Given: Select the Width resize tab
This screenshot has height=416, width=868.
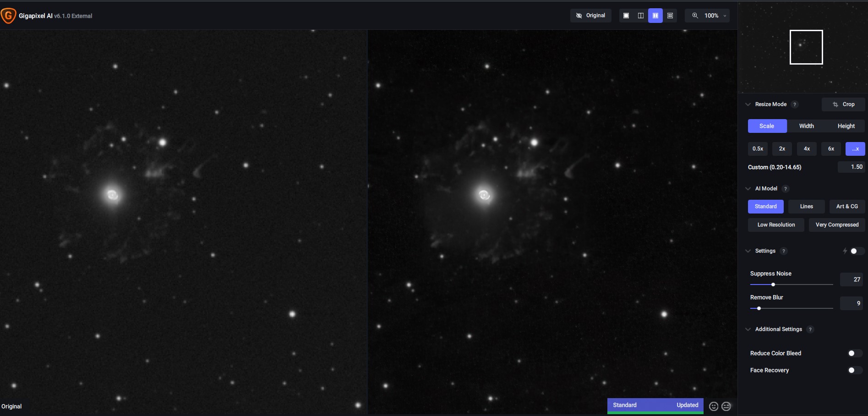Looking at the screenshot, I should tap(807, 126).
